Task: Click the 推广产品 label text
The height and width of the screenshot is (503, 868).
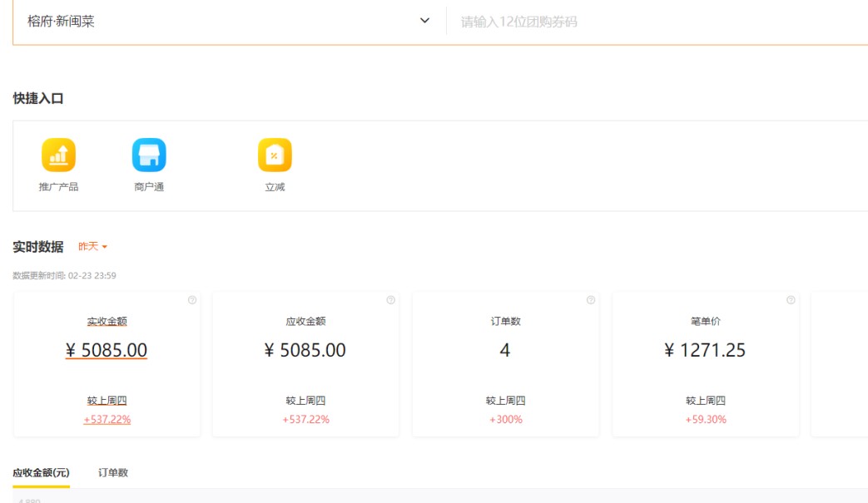Action: [58, 187]
